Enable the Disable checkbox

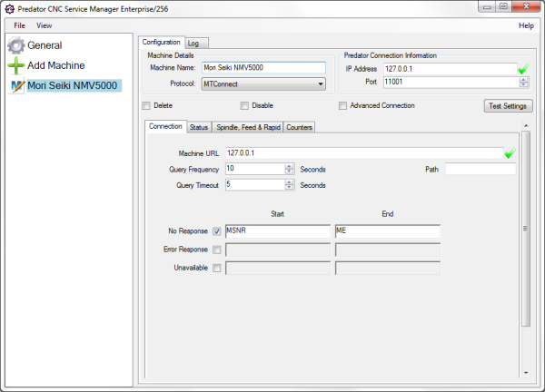[x=244, y=105]
